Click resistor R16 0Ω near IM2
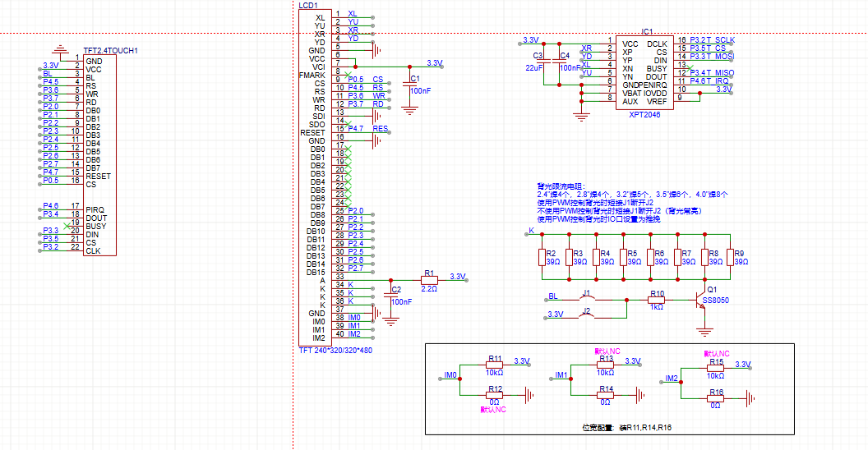Screen dimensions: 868x450 coord(716,398)
